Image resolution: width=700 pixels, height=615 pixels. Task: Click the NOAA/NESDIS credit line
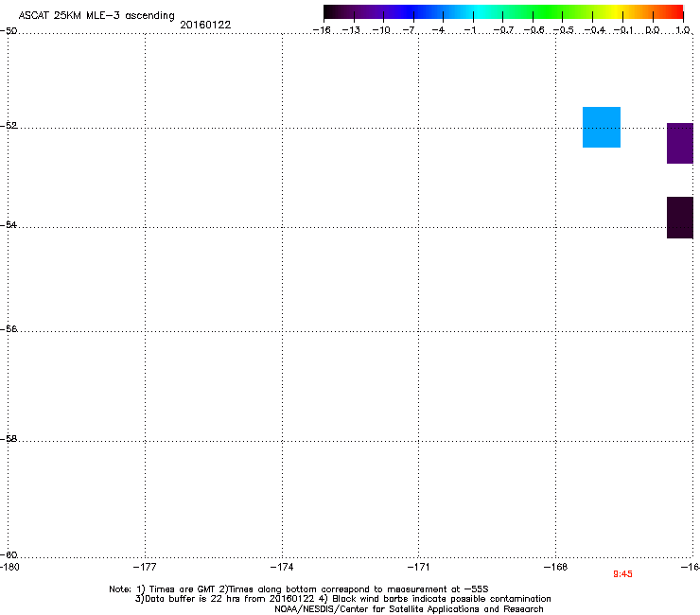(x=409, y=609)
